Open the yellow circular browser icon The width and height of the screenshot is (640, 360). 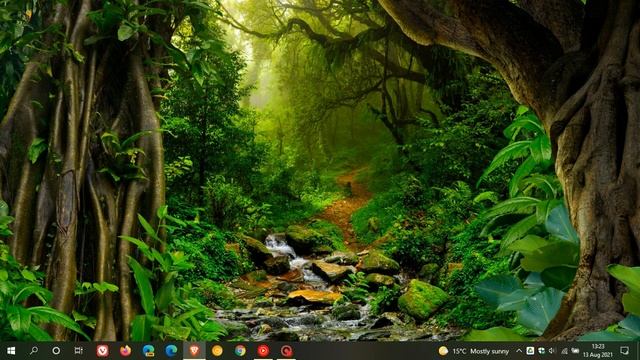(x=217, y=351)
